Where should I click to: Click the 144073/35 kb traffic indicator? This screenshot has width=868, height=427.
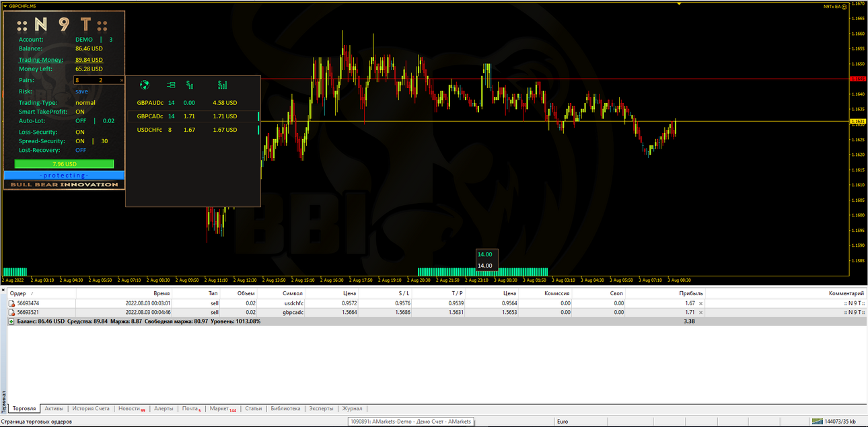click(x=840, y=422)
